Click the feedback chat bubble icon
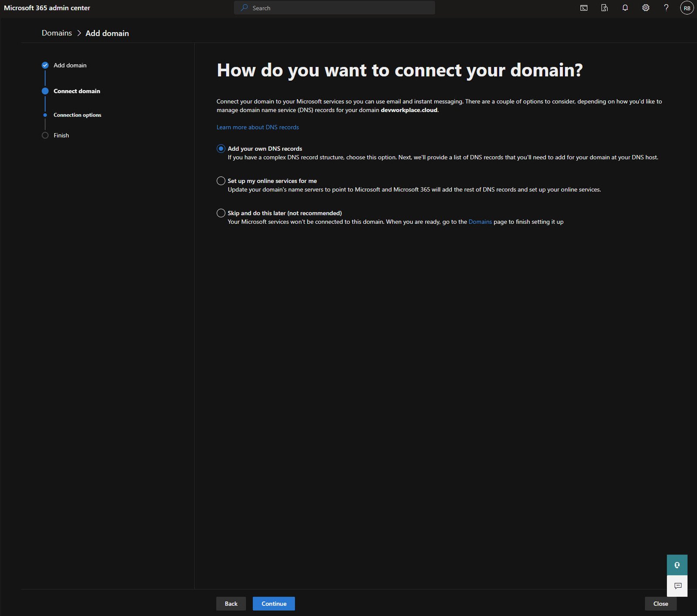The image size is (697, 616). click(x=677, y=586)
